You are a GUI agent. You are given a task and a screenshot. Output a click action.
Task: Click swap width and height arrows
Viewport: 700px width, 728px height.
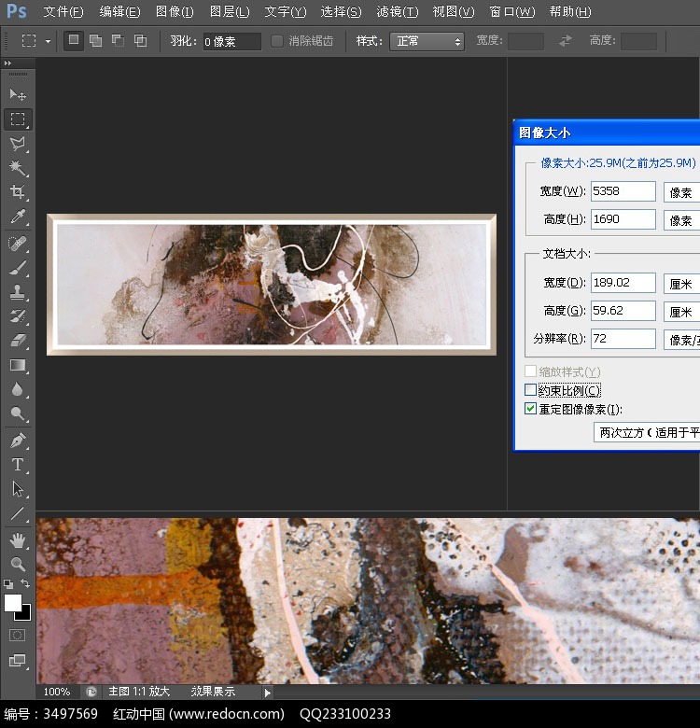pyautogui.click(x=565, y=41)
